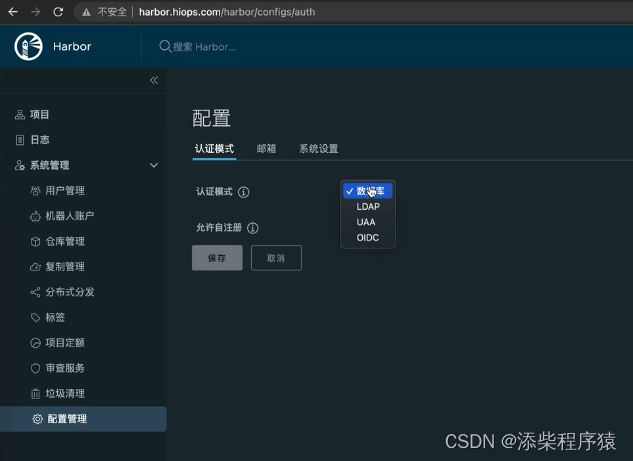
Task: Open 分布式分发 in the sidebar
Action: pyautogui.click(x=70, y=292)
